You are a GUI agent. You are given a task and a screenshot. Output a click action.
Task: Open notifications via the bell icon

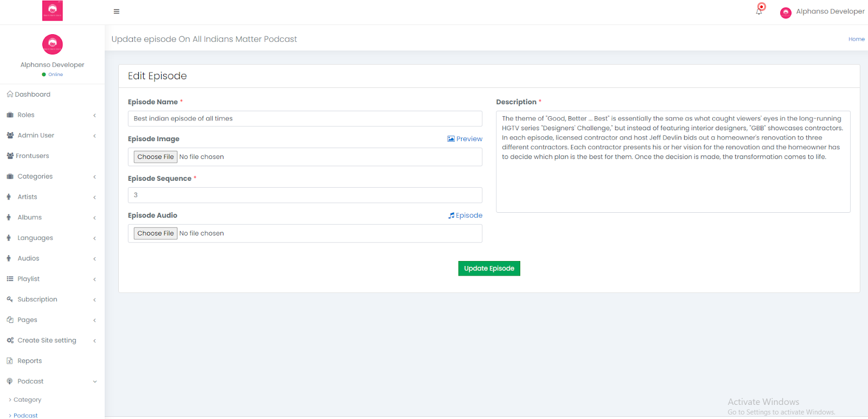(x=759, y=11)
